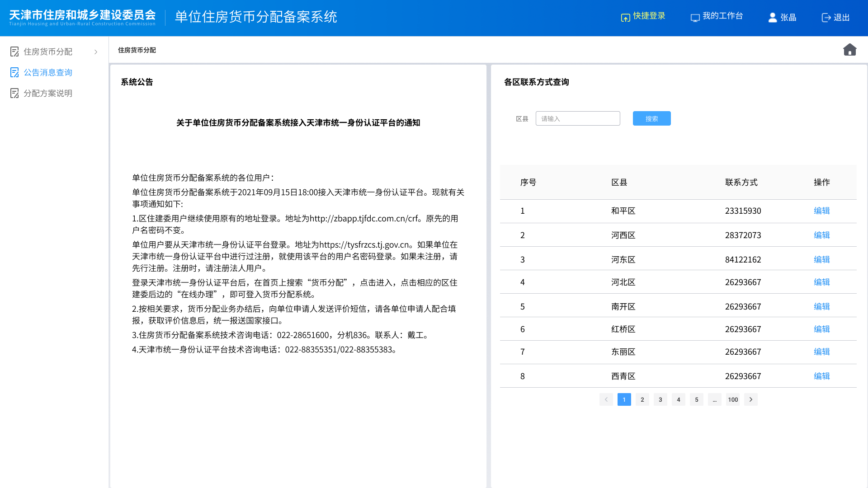Click 快捷登录 in the header
The image size is (868, 488).
click(x=649, y=16)
